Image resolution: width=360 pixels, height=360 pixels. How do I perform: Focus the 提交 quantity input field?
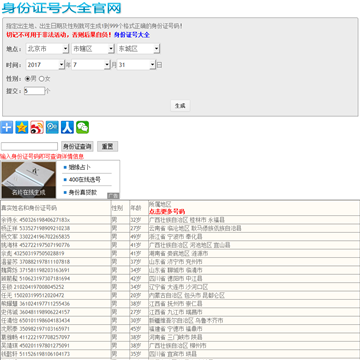click(x=34, y=91)
